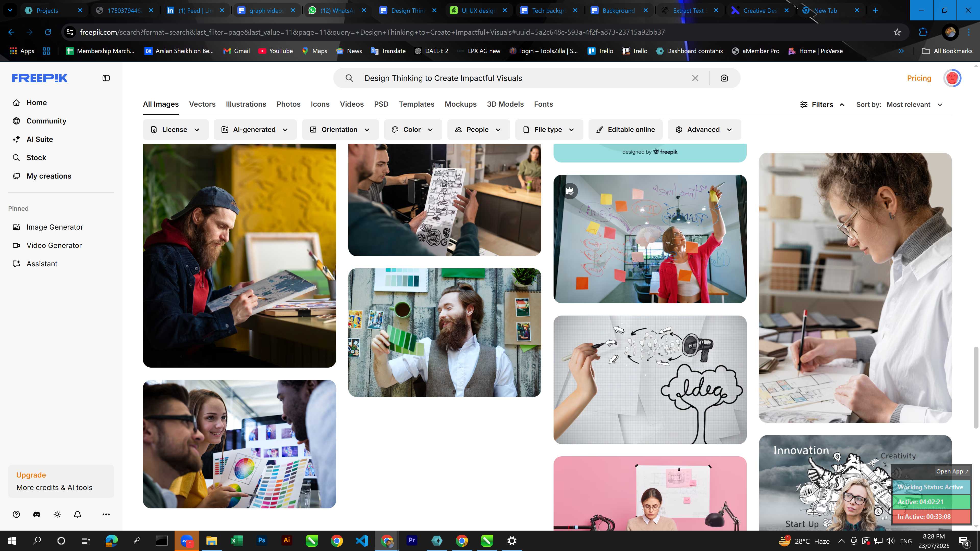
Task: Go back in browser history
Action: [11, 32]
